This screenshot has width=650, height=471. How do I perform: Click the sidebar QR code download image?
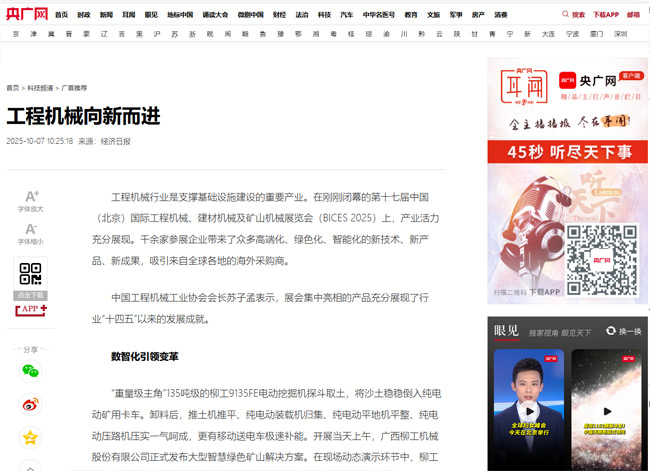31,276
